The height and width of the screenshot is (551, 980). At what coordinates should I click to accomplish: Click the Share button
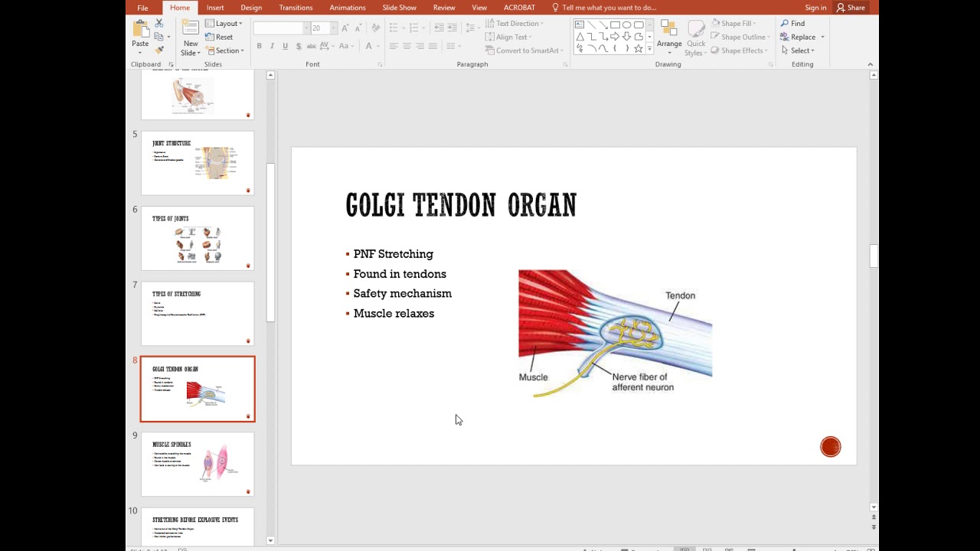[x=851, y=8]
